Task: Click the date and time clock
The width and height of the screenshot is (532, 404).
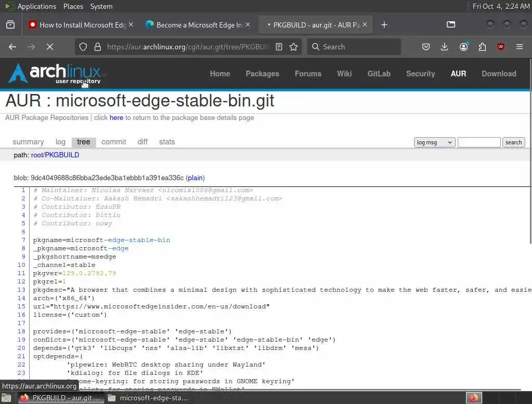Action: point(501,6)
